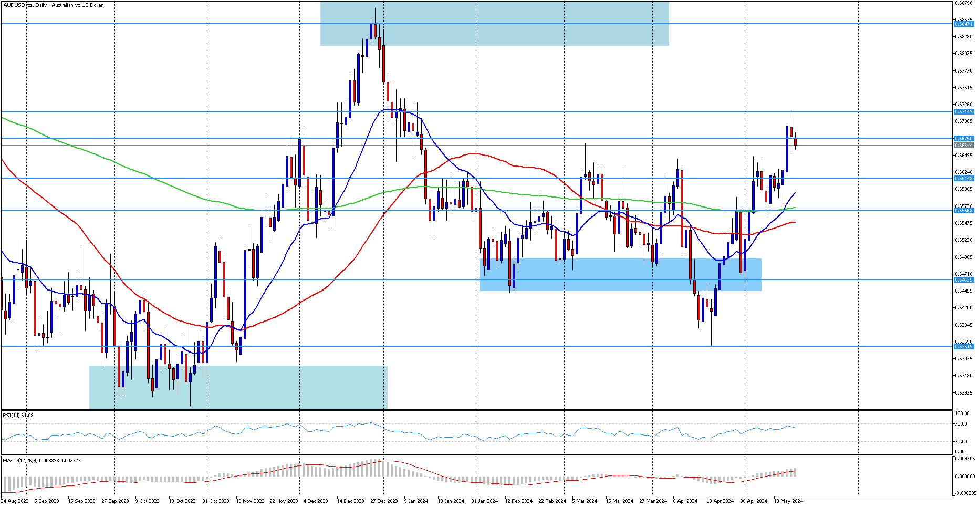The width and height of the screenshot is (980, 507).
Task: Click the 31 Oct 2023 date label
Action: click(216, 501)
